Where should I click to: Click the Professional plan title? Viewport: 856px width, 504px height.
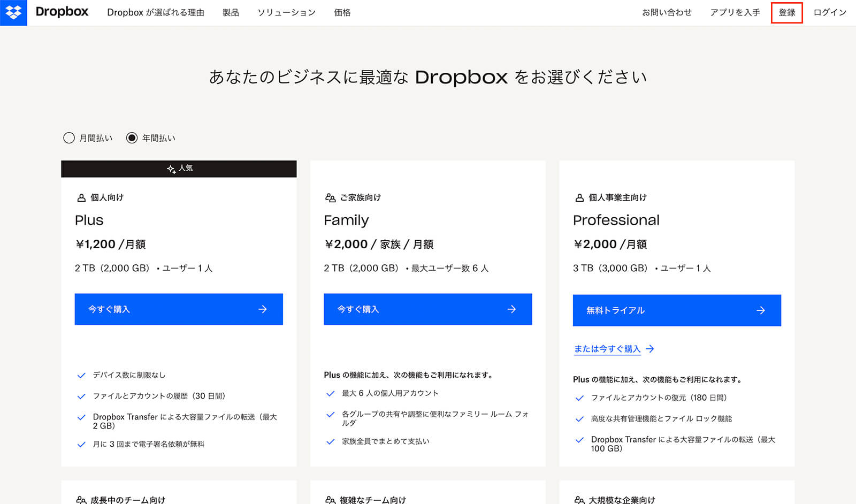tap(616, 220)
